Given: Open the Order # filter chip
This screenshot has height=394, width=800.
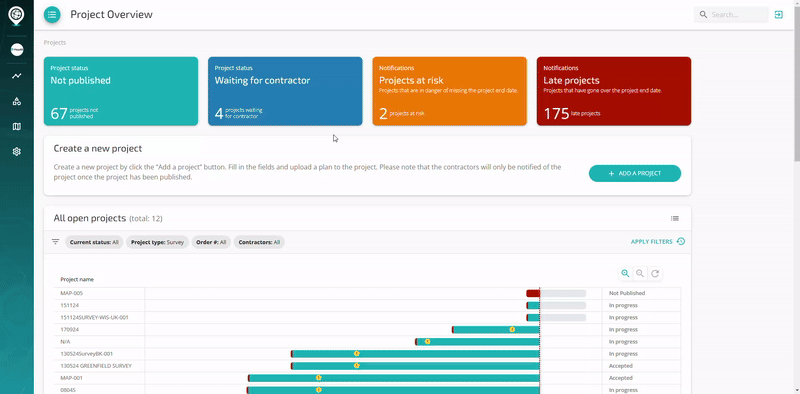Looking at the screenshot, I should pyautogui.click(x=212, y=242).
